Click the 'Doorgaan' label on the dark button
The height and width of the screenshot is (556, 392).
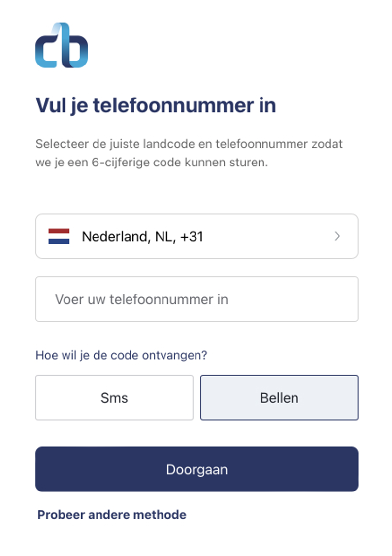pyautogui.click(x=196, y=469)
